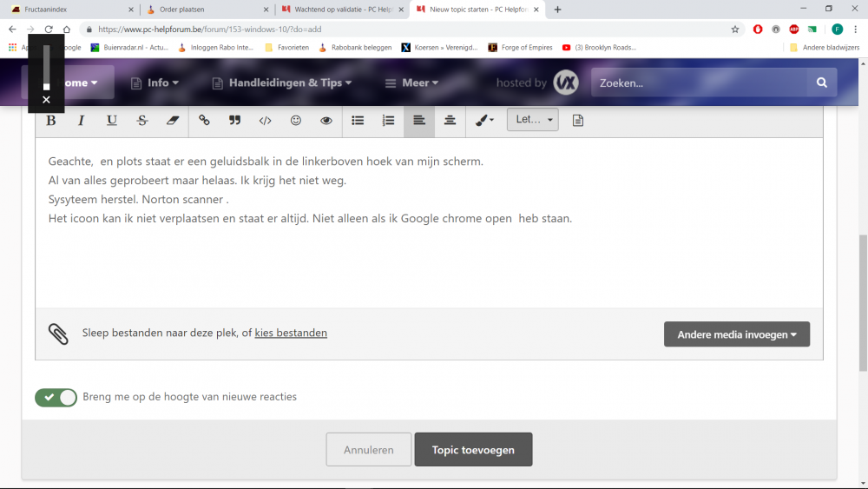Reload the current page
The width and height of the screenshot is (868, 489).
point(49,30)
